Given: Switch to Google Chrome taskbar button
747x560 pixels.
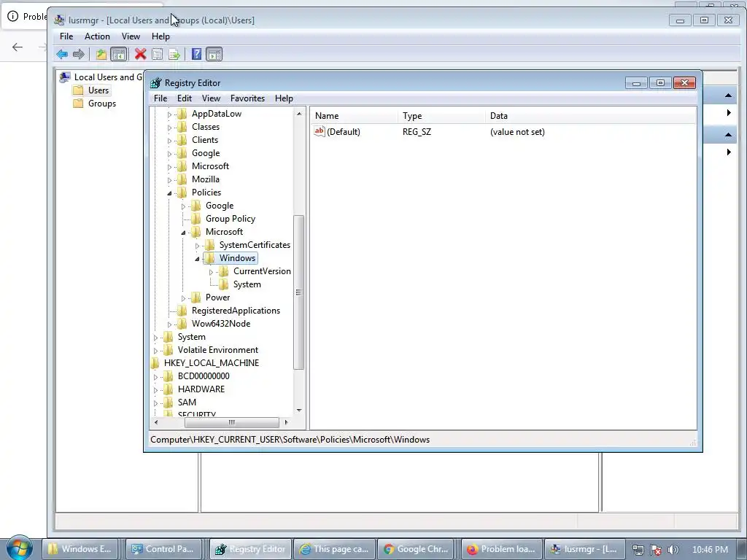Looking at the screenshot, I should pyautogui.click(x=417, y=549).
